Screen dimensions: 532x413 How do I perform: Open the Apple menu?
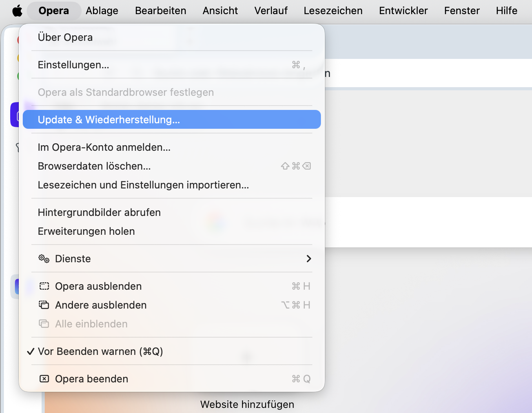[x=17, y=11]
